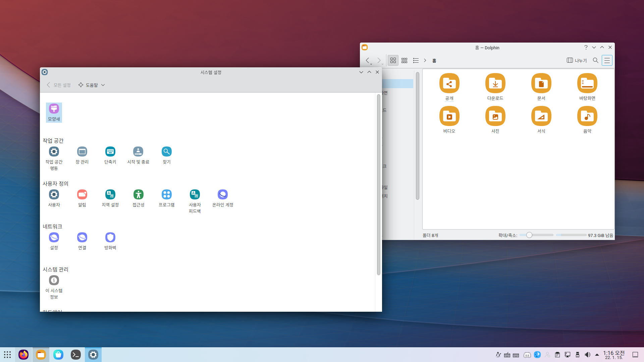644x362 pixels.
Task: Show hidden system tray icons arrow
Action: [x=597, y=355]
